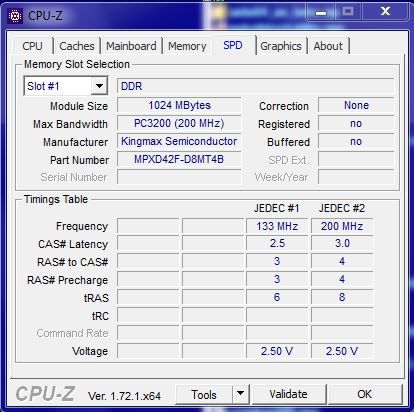
Task: Click the JEDEC #1 CAS# Latency 2.5
Action: pyautogui.click(x=277, y=244)
